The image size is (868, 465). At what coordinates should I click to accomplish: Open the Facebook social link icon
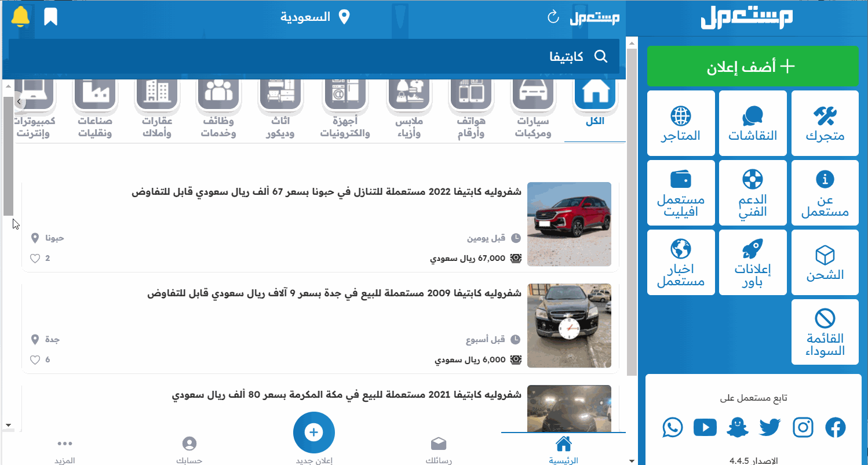coord(836,428)
